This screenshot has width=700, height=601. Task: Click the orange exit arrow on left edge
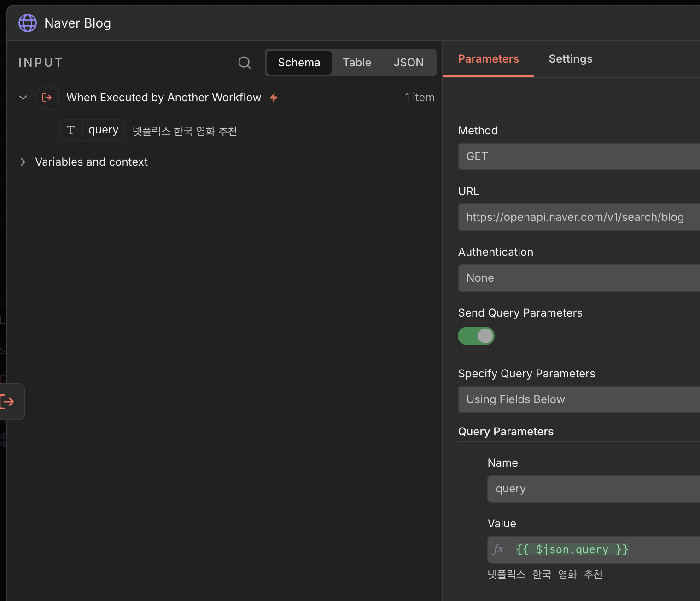click(x=8, y=402)
